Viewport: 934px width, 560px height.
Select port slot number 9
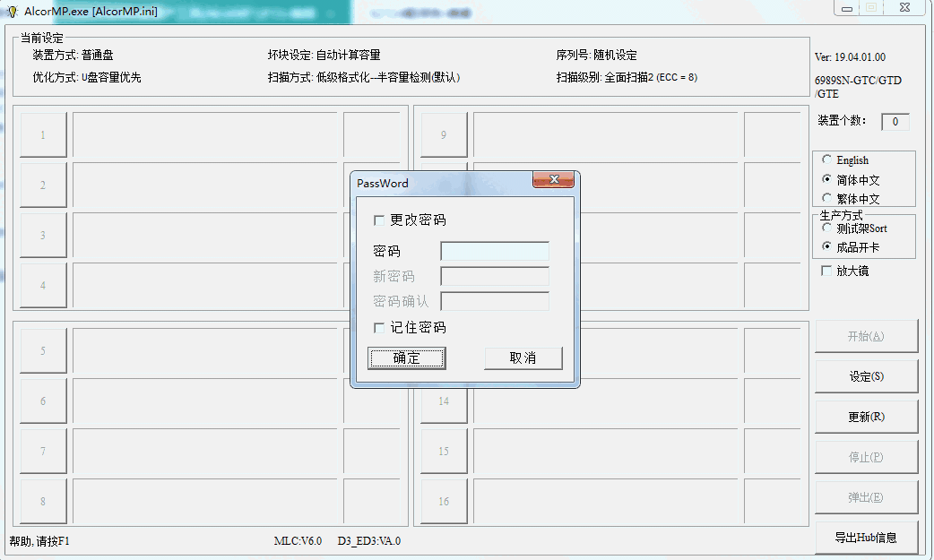[443, 134]
